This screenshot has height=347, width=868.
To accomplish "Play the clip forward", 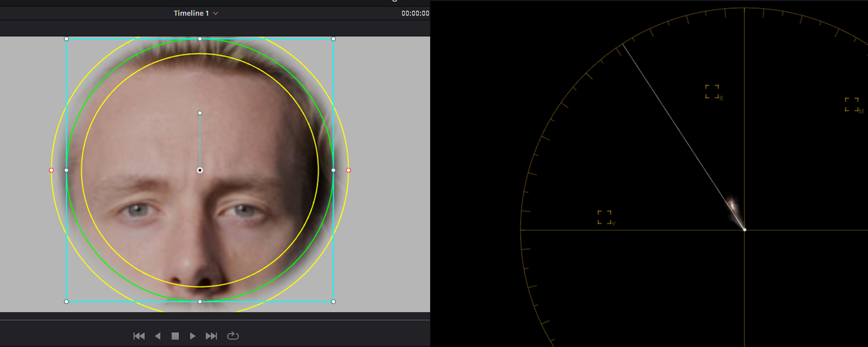I will [193, 335].
